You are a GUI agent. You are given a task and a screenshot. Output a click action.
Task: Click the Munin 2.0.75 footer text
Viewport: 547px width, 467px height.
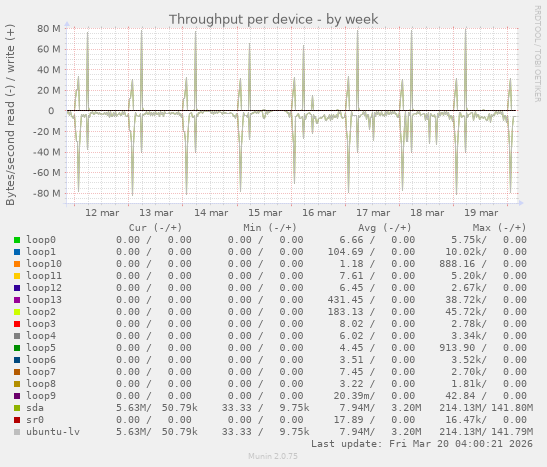click(x=273, y=456)
